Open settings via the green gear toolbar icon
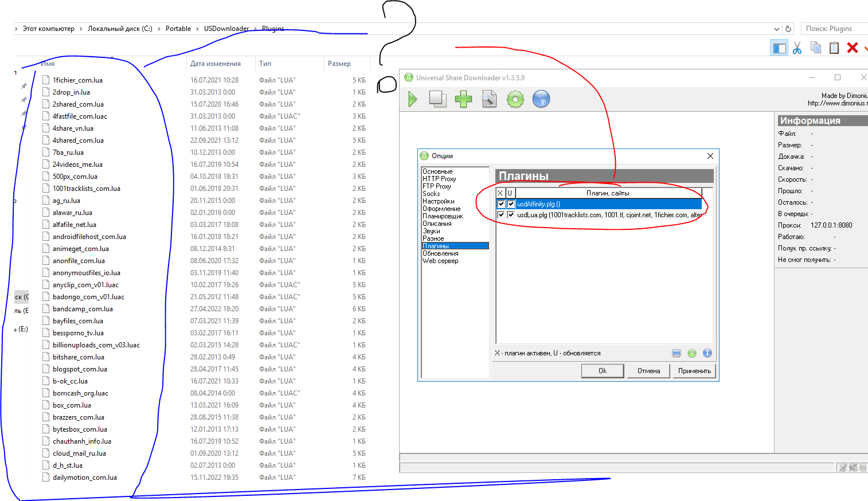 515,99
